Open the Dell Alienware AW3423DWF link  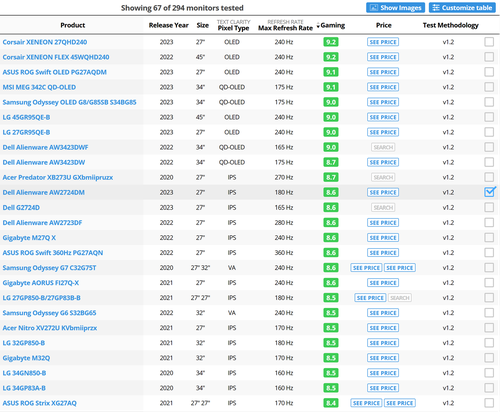(45, 147)
